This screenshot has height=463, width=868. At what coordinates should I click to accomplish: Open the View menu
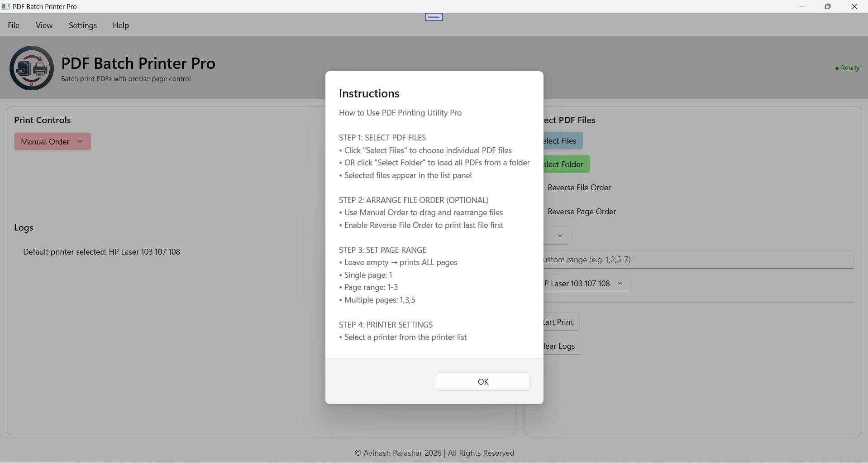[44, 25]
